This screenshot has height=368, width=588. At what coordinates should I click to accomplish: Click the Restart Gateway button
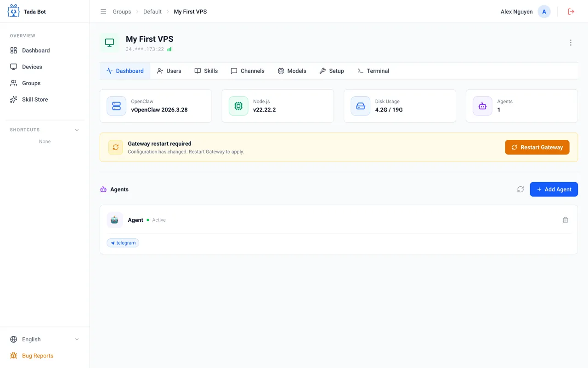pyautogui.click(x=537, y=147)
